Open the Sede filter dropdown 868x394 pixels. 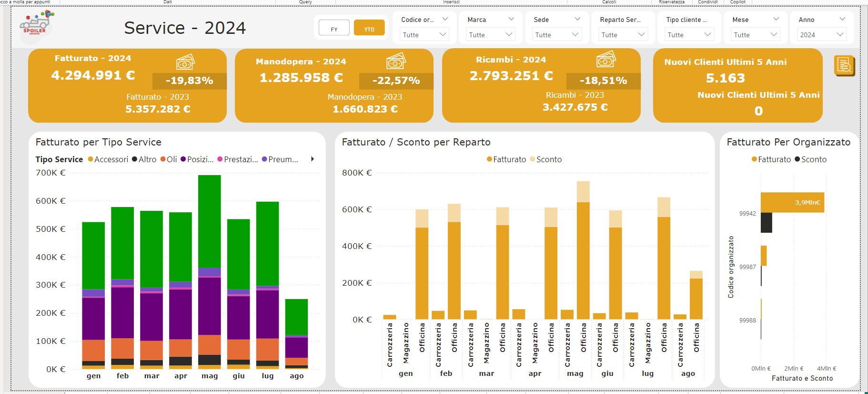click(x=557, y=34)
